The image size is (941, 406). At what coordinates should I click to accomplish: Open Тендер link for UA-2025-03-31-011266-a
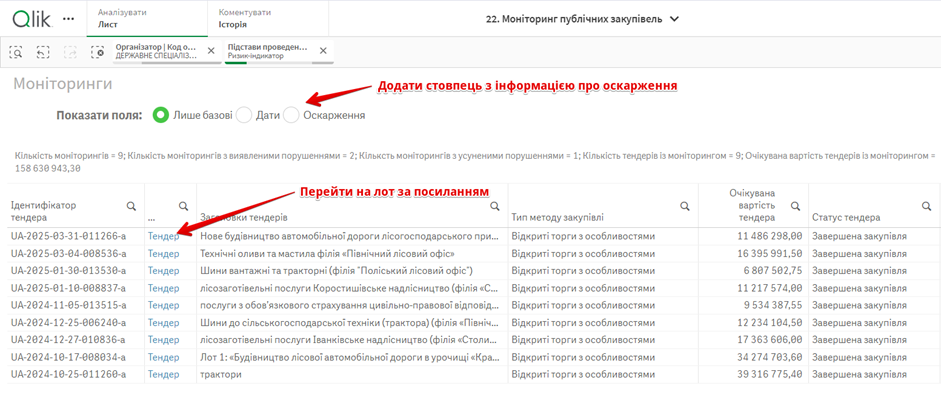163,236
